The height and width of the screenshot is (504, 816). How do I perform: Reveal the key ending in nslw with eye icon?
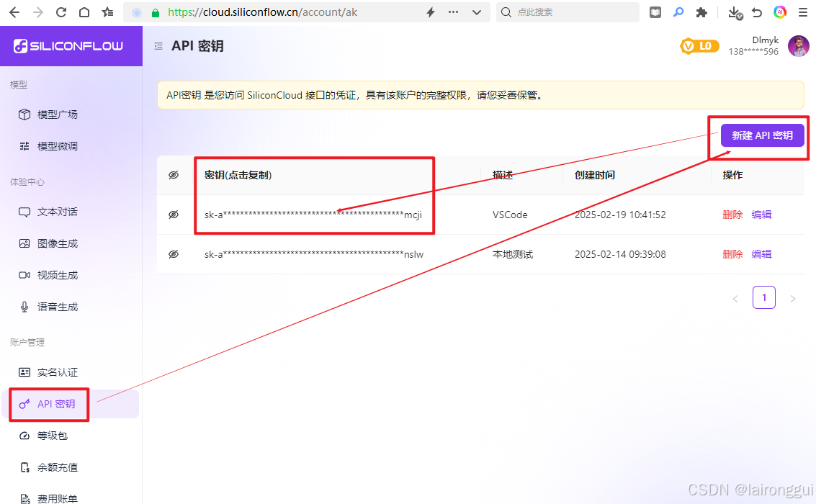tap(174, 254)
